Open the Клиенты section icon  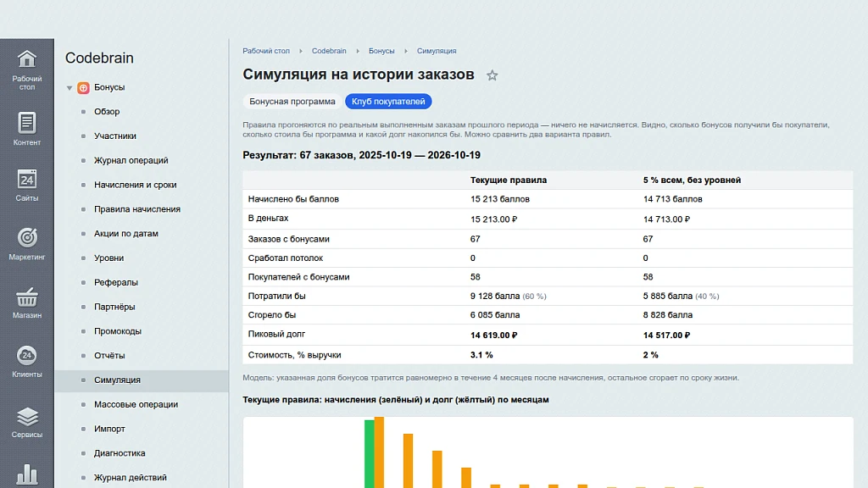click(26, 355)
